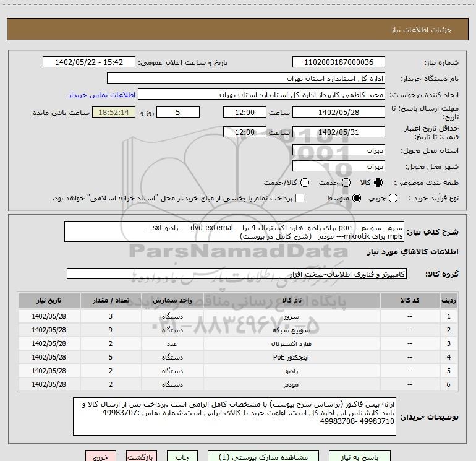Viewport: 476px width, 461px height.
Task: Click the بازگشت back button
Action: (x=142, y=457)
